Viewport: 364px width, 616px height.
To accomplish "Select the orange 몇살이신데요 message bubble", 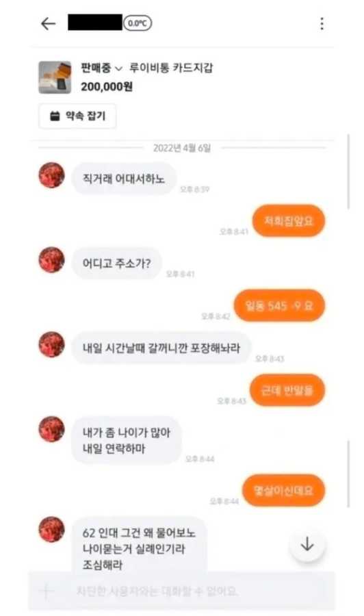I will [x=283, y=490].
